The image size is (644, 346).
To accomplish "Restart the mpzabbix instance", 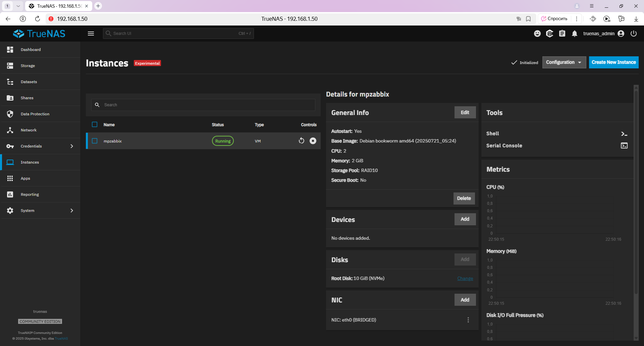I will pos(302,141).
